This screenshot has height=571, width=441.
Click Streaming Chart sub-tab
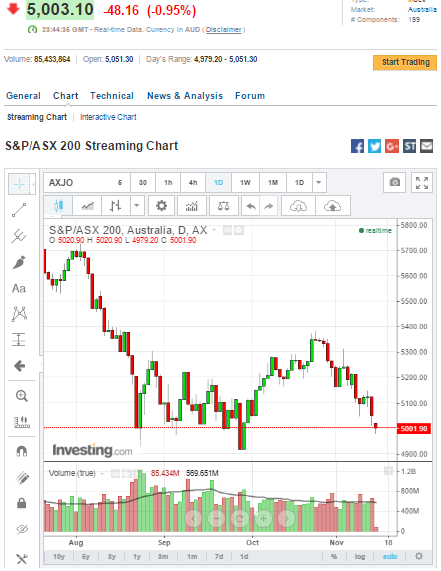click(x=37, y=117)
